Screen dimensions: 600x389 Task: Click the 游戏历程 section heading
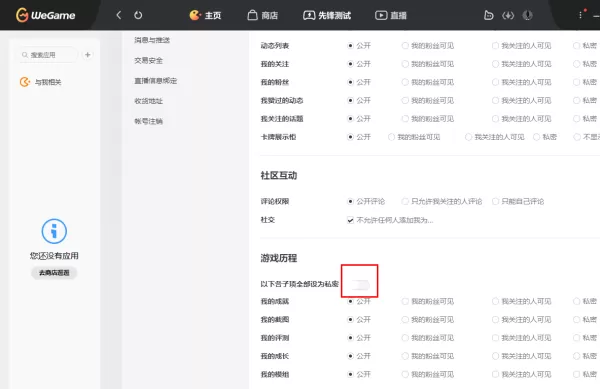point(279,258)
